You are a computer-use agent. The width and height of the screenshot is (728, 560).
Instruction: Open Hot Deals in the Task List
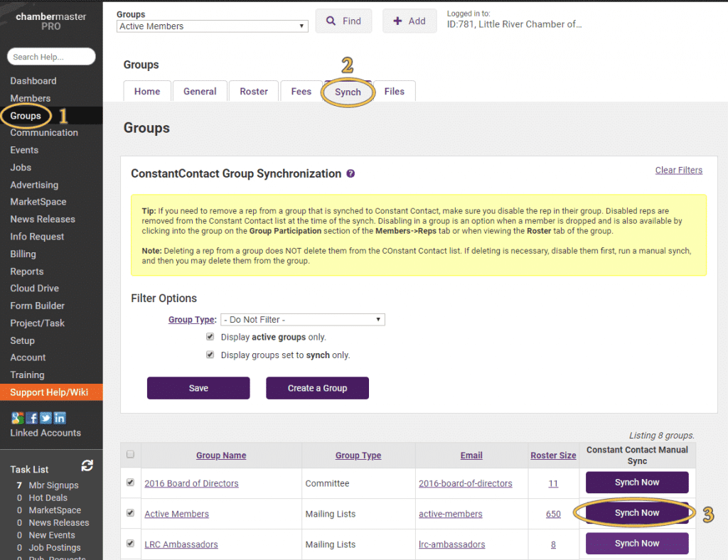[48, 498]
